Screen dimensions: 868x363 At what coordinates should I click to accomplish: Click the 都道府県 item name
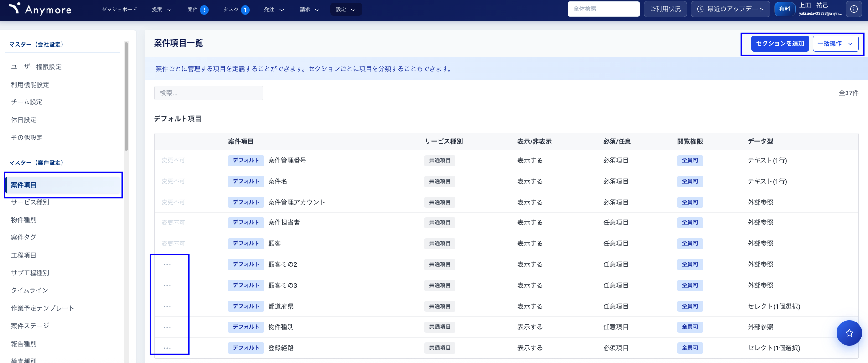pyautogui.click(x=281, y=306)
